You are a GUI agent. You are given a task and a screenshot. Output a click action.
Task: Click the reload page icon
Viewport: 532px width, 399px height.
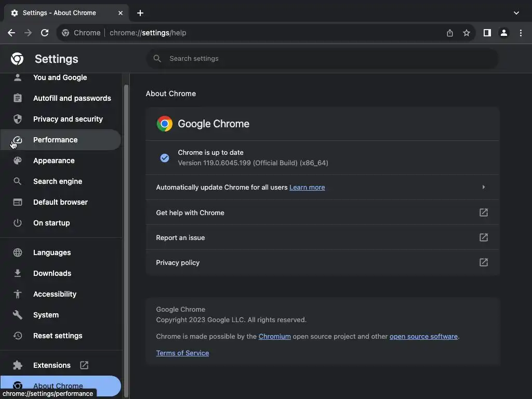(45, 33)
